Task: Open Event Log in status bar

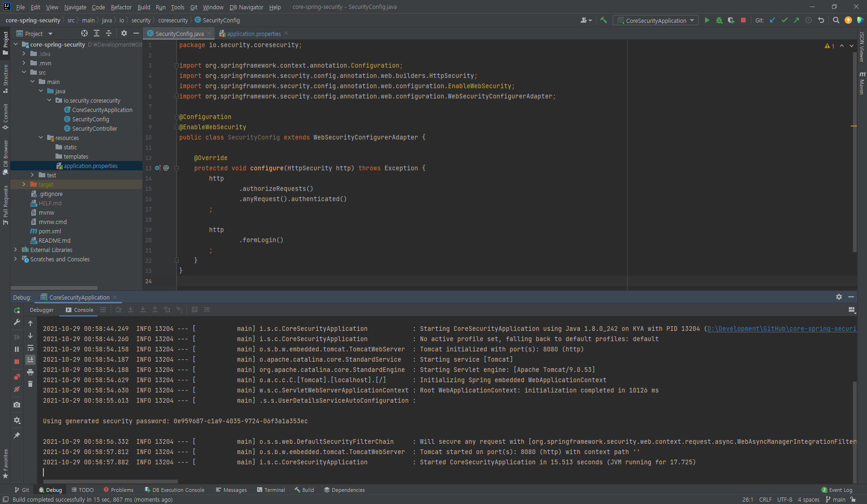Action: 837,490
